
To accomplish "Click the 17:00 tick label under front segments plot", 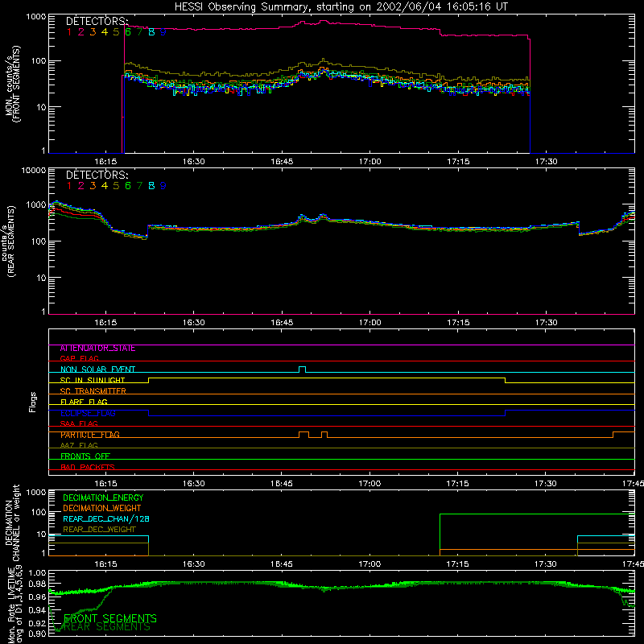I will pos(369,162).
